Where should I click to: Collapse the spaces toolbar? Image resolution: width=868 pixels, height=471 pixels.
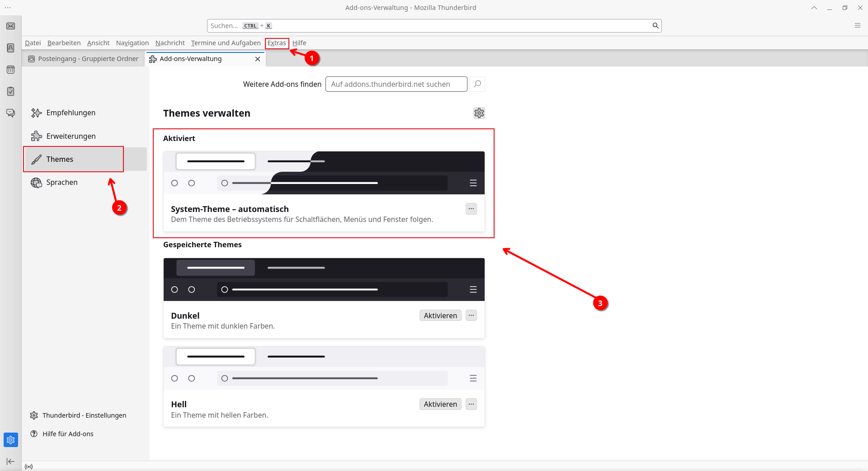click(x=10, y=462)
